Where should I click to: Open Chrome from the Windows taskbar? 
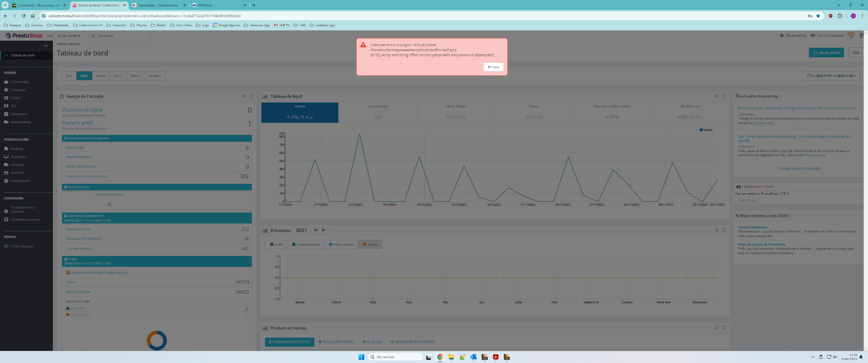click(x=440, y=357)
